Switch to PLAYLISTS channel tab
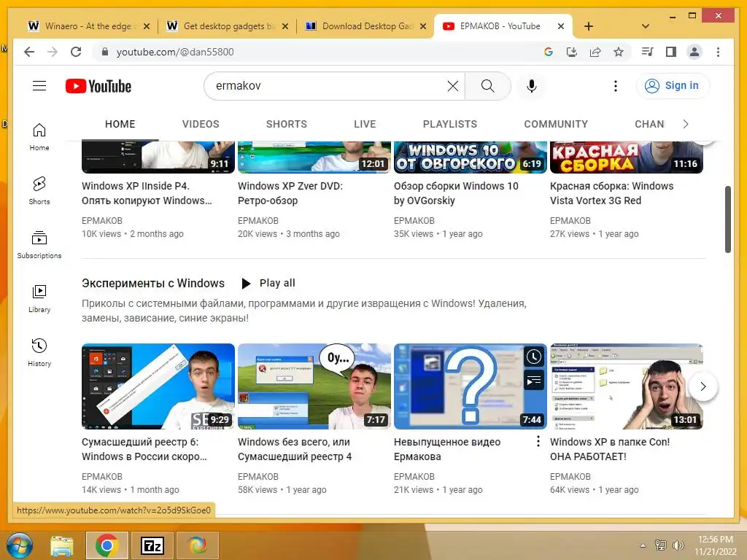Image resolution: width=747 pixels, height=560 pixels. (x=449, y=124)
